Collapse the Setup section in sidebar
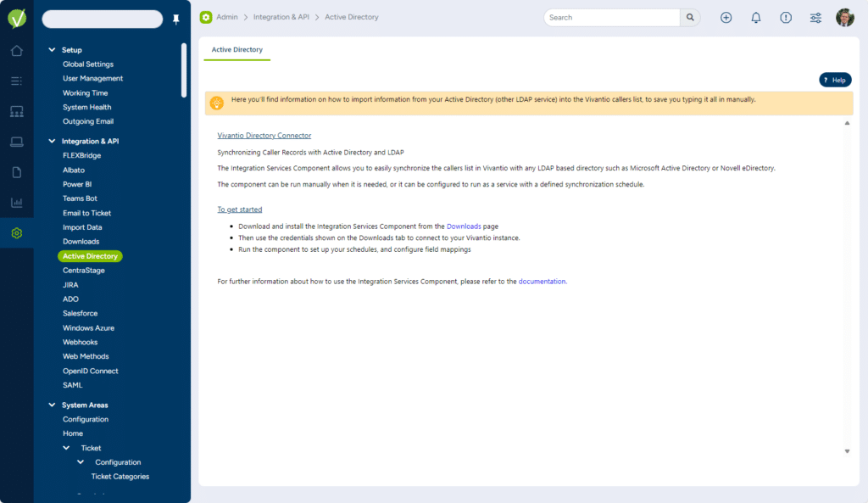 pyautogui.click(x=53, y=50)
